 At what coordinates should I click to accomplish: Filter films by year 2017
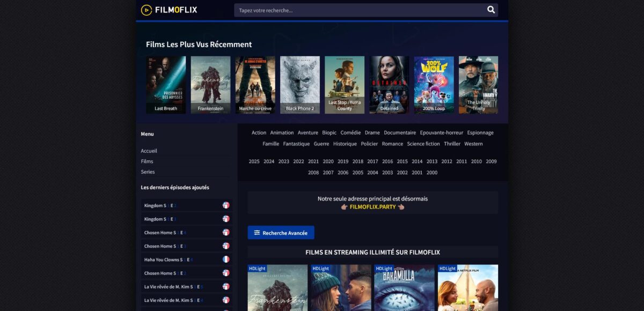[x=372, y=161]
